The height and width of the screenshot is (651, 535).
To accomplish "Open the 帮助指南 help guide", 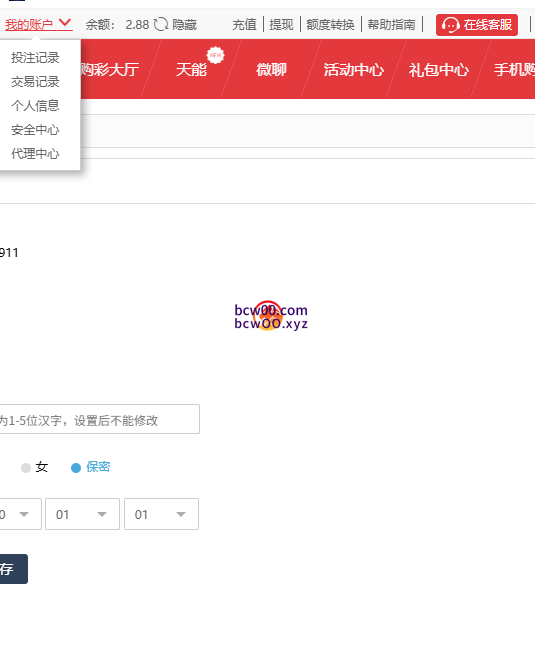I will coord(391,25).
